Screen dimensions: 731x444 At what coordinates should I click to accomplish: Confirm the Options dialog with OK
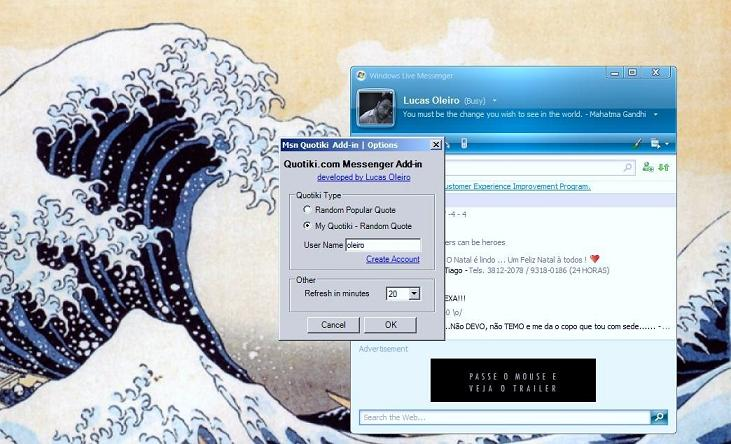pyautogui.click(x=391, y=325)
